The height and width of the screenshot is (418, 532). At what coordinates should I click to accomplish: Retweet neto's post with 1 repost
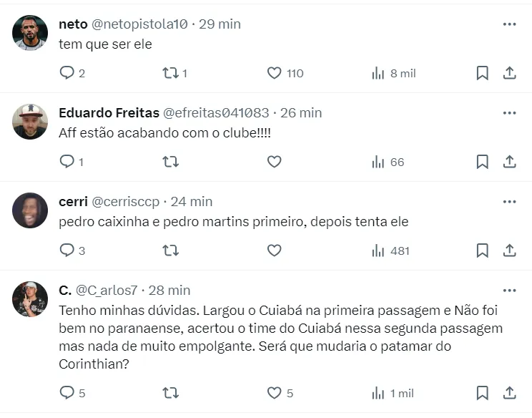170,73
